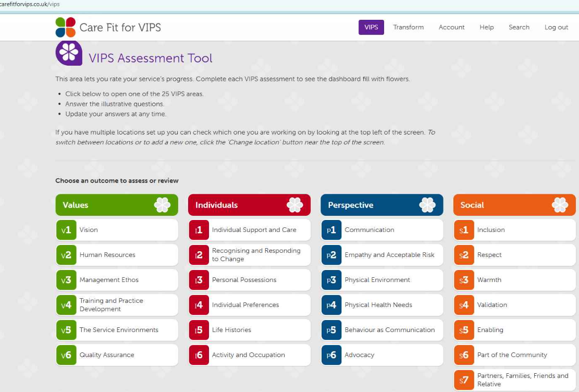The image size is (579, 392).
Task: Open the Help menu item
Action: coord(487,27)
